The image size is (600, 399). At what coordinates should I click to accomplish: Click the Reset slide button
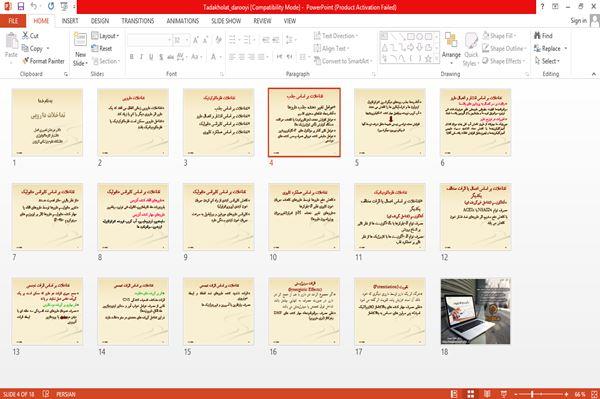click(102, 49)
